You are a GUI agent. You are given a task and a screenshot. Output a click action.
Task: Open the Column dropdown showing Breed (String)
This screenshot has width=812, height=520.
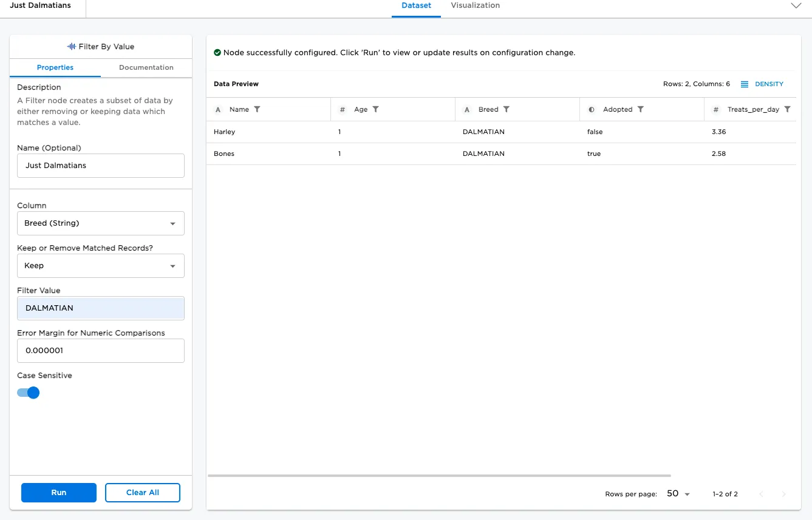point(101,223)
